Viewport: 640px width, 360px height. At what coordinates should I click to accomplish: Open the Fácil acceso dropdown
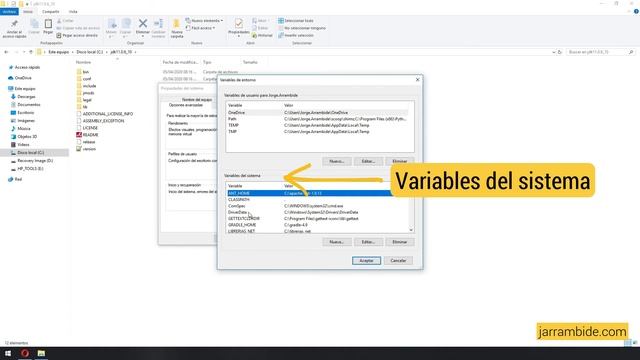tap(200, 28)
